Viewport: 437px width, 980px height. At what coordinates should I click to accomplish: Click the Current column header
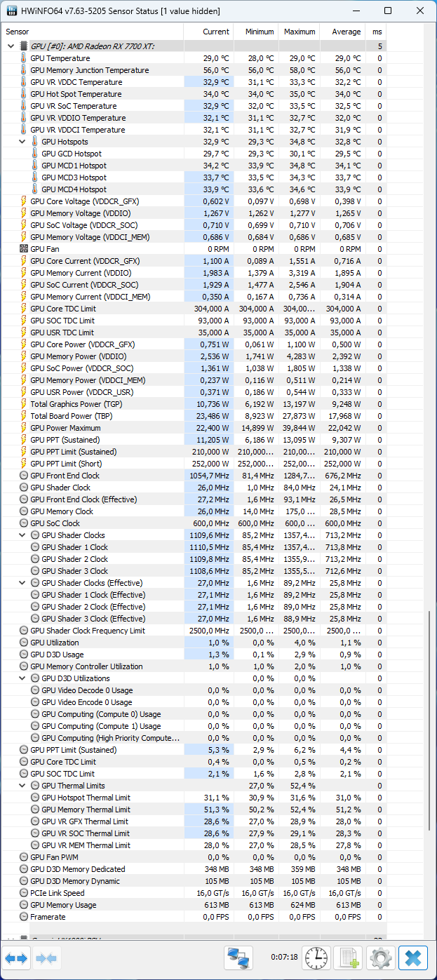208,32
